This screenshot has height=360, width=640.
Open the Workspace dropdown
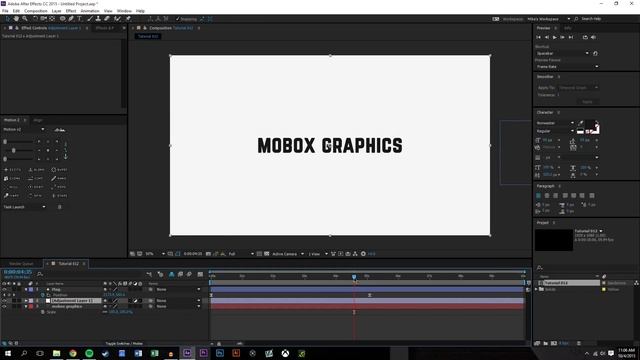(549, 19)
